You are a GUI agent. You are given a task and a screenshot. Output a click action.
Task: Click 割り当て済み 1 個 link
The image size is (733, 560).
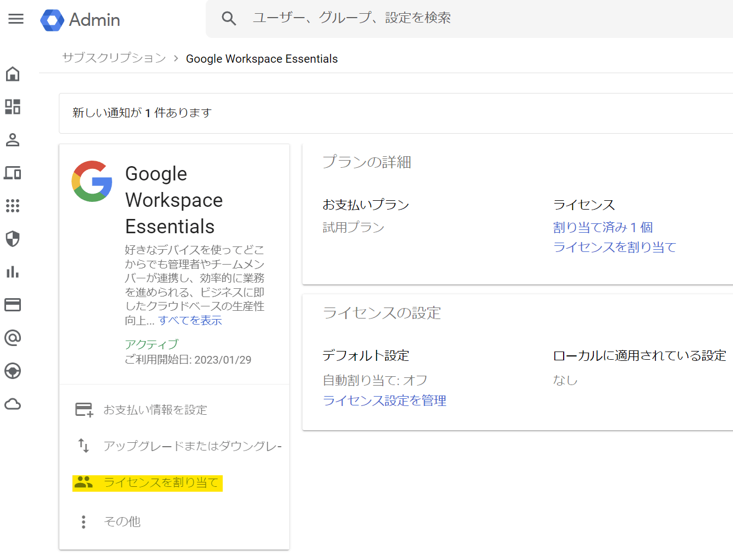[603, 227]
